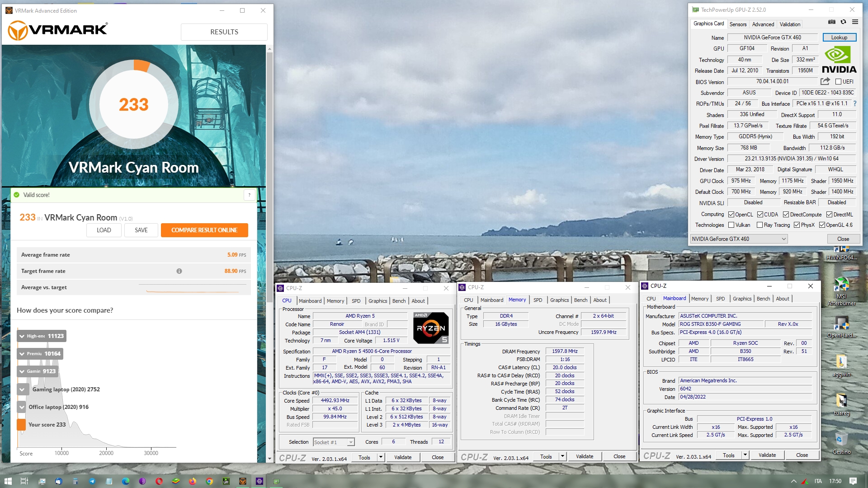Open Microsoft Edge from the taskbar
Image resolution: width=868 pixels, height=488 pixels.
[x=125, y=481]
